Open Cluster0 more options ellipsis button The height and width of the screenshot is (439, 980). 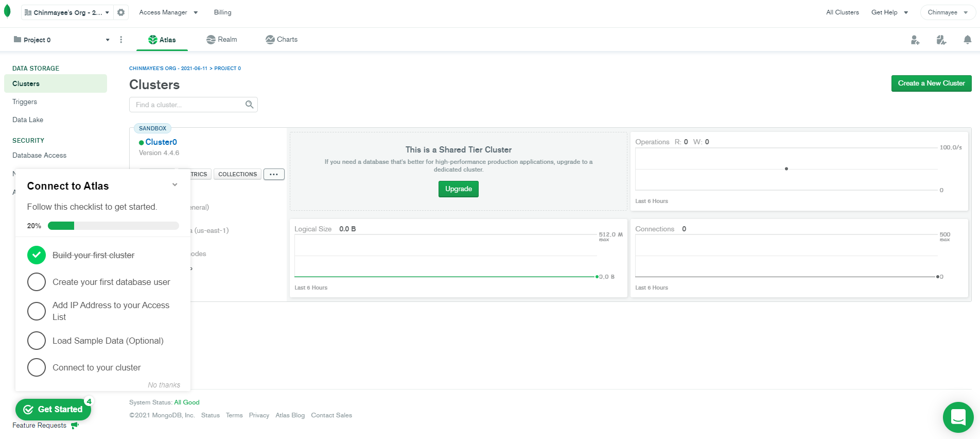[x=274, y=174]
